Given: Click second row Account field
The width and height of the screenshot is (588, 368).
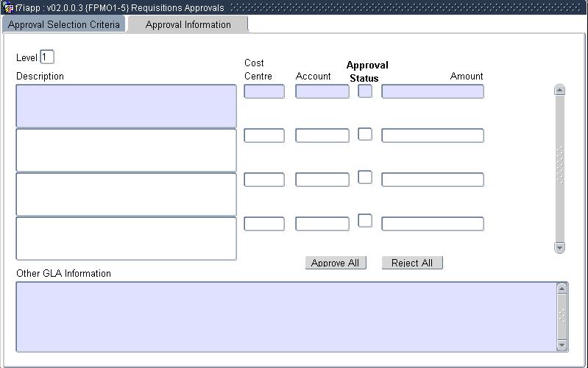Looking at the screenshot, I should click(x=322, y=135).
